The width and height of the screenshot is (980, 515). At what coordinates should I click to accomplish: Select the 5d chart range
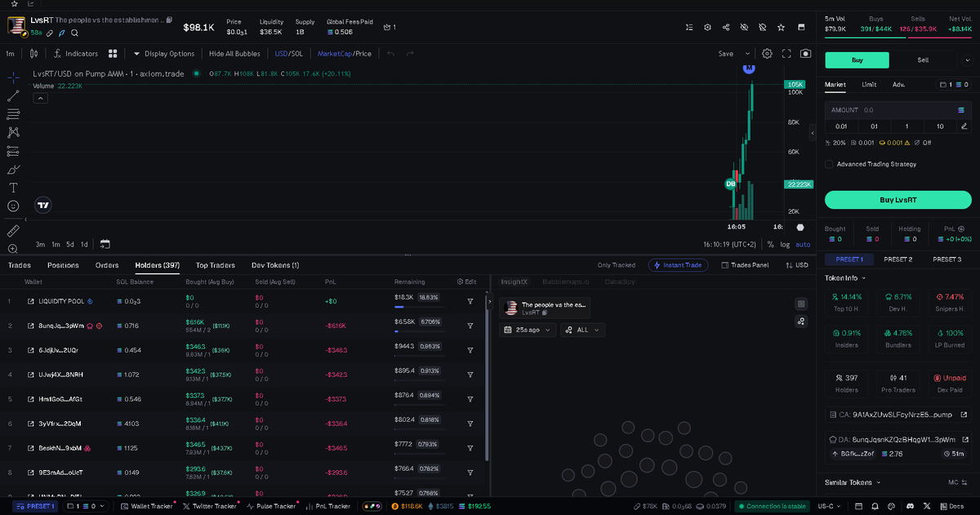click(x=70, y=244)
